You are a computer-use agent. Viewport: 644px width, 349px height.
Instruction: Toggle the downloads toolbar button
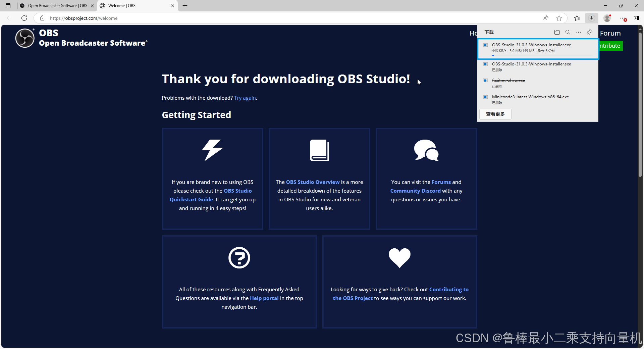click(x=592, y=18)
